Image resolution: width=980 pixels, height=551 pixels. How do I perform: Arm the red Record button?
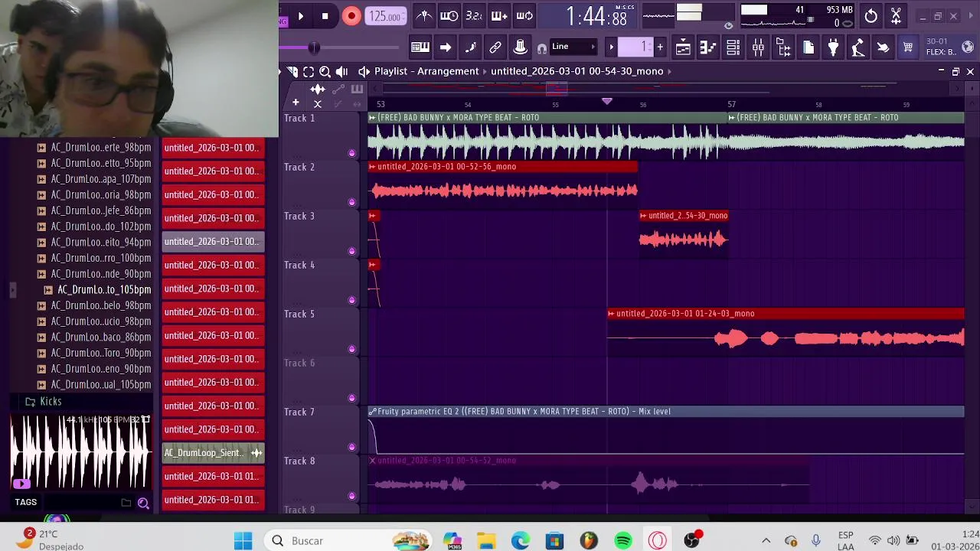click(x=351, y=16)
